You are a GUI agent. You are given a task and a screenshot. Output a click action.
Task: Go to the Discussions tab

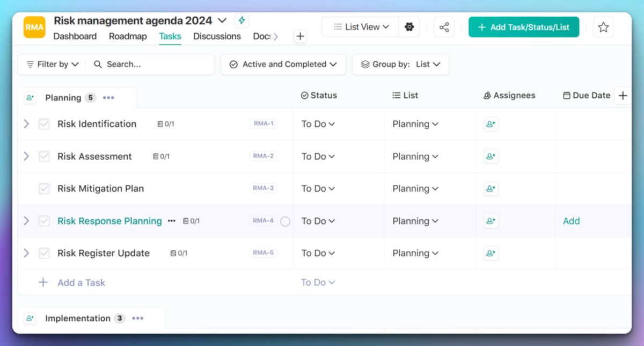[x=217, y=37]
